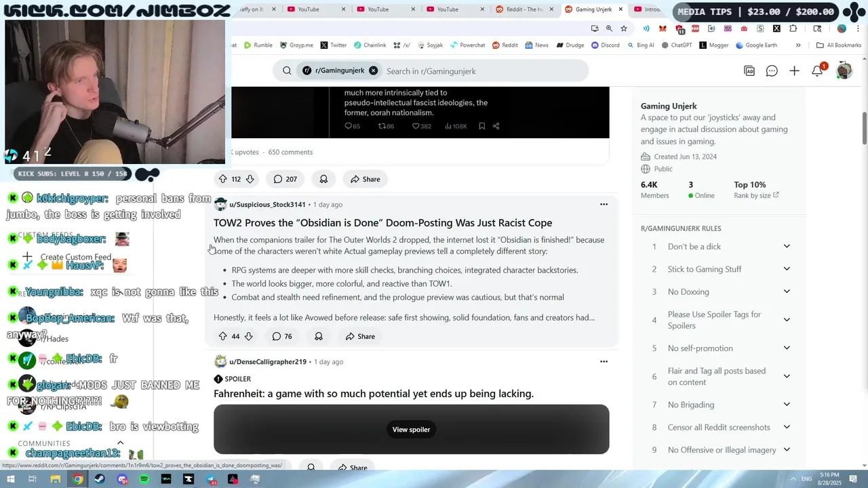Open Twitter bookmark
Image resolution: width=868 pixels, height=488 pixels.
coord(333,45)
